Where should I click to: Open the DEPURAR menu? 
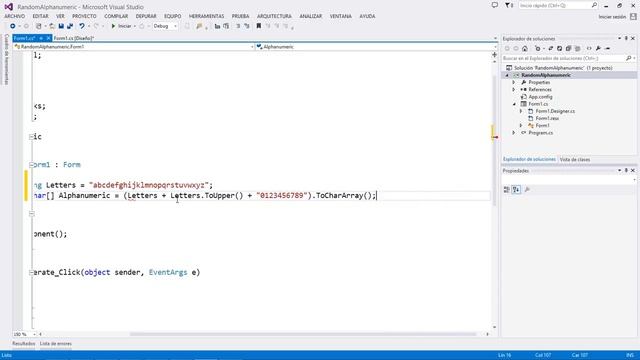pyautogui.click(x=146, y=16)
